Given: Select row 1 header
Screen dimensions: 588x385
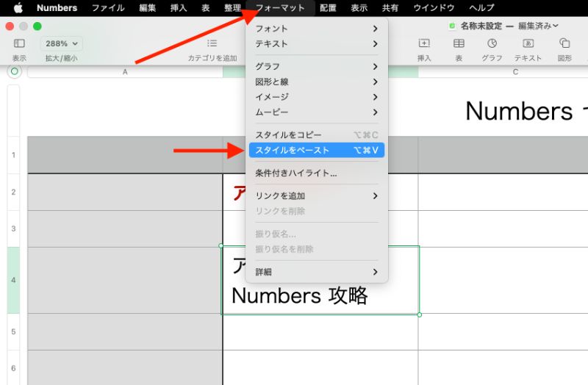Looking at the screenshot, I should (x=13, y=155).
